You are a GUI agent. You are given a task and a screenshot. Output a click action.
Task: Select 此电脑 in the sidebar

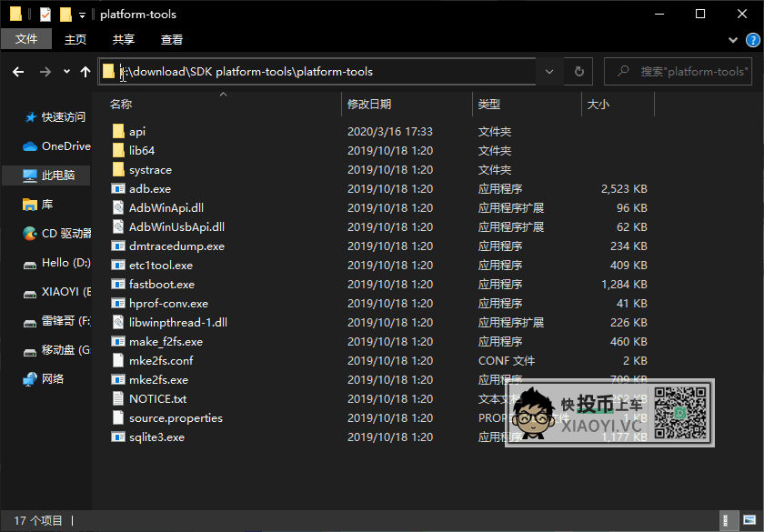(x=46, y=176)
